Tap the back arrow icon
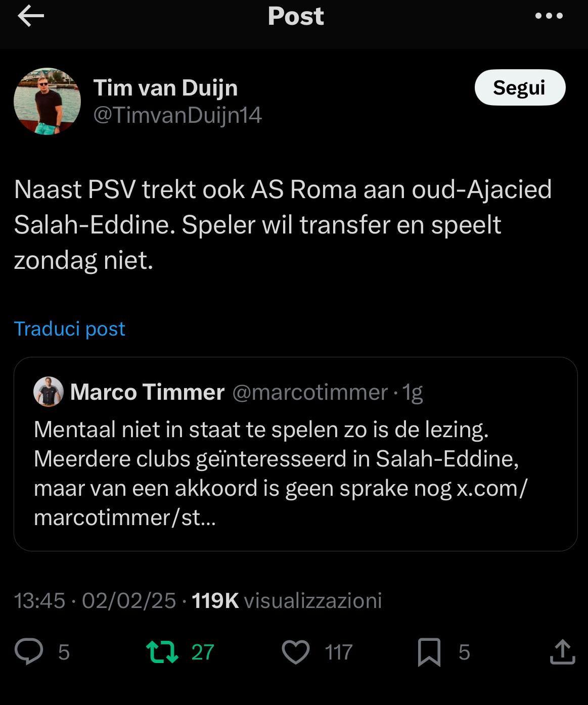Viewport: 588px width, 705px height. [x=31, y=16]
